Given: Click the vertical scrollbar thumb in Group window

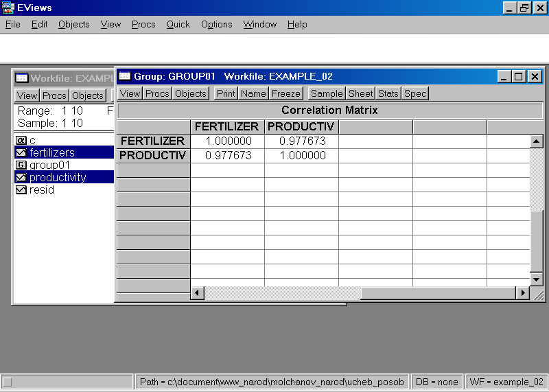Looking at the screenshot, I should (537, 241).
